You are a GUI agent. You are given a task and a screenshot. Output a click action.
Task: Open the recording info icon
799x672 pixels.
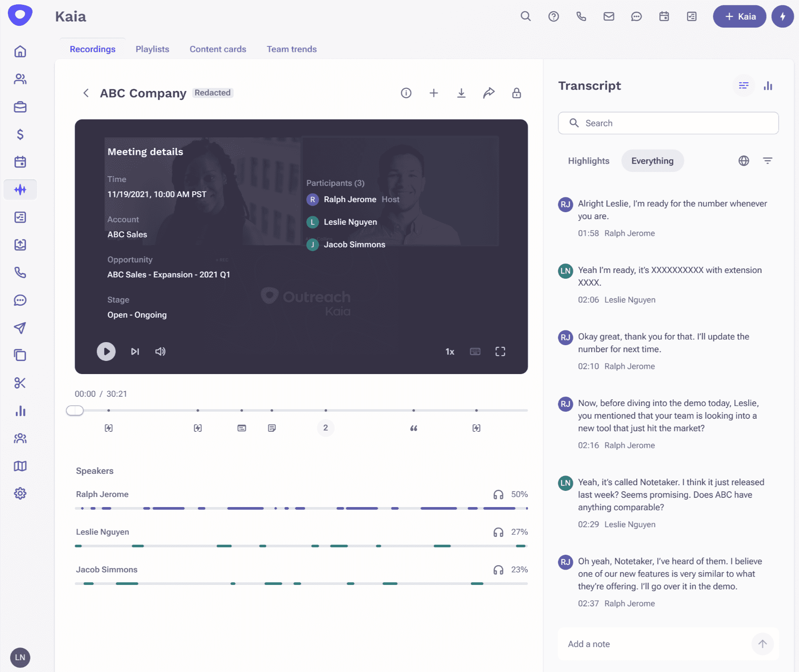(x=406, y=93)
